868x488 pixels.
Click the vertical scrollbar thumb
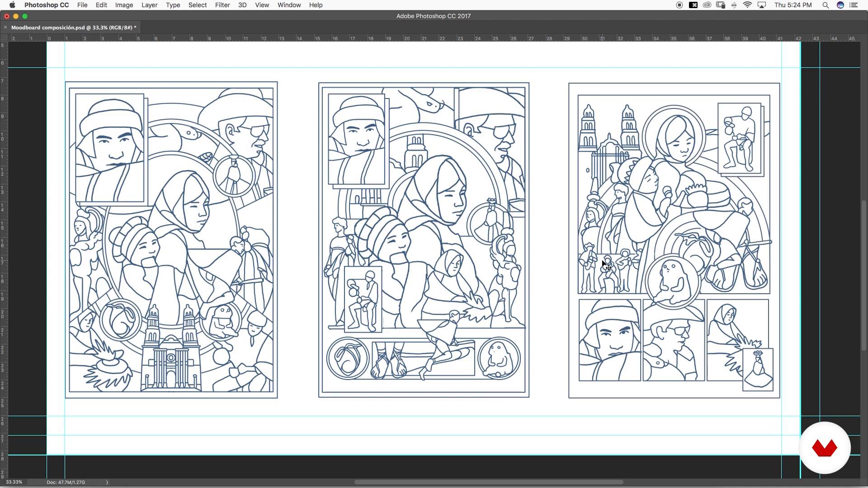tap(864, 275)
